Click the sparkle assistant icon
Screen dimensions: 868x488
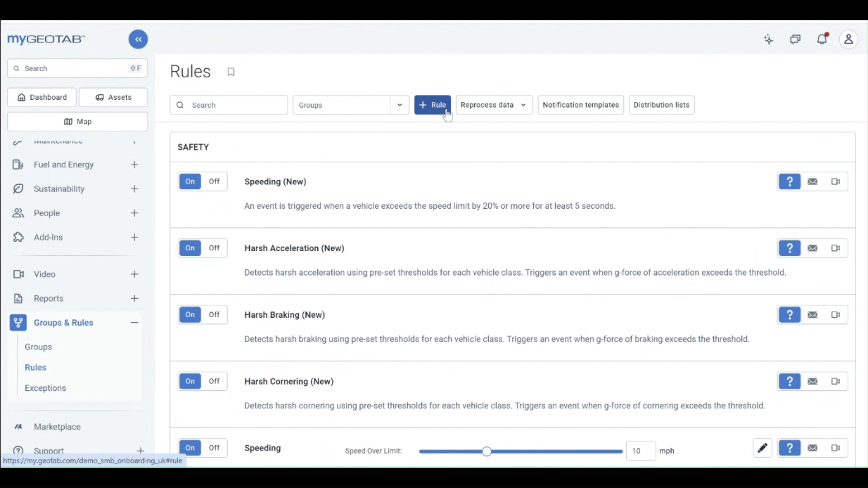click(769, 40)
